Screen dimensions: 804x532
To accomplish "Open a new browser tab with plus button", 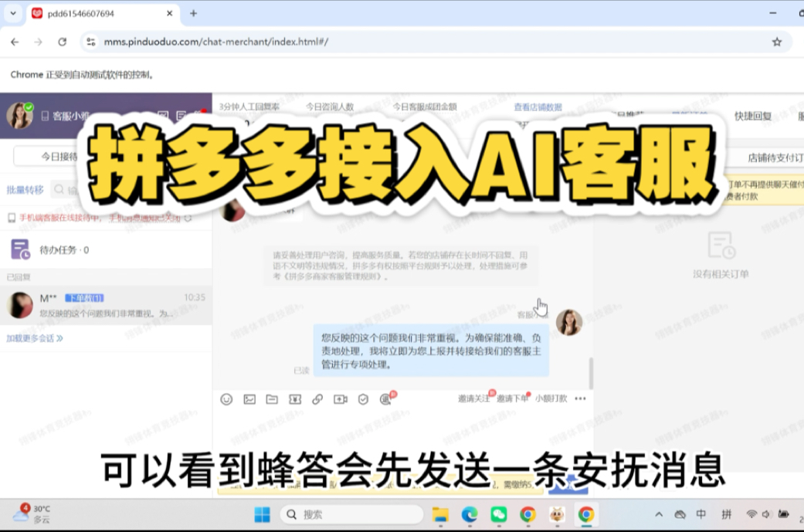I will click(193, 13).
